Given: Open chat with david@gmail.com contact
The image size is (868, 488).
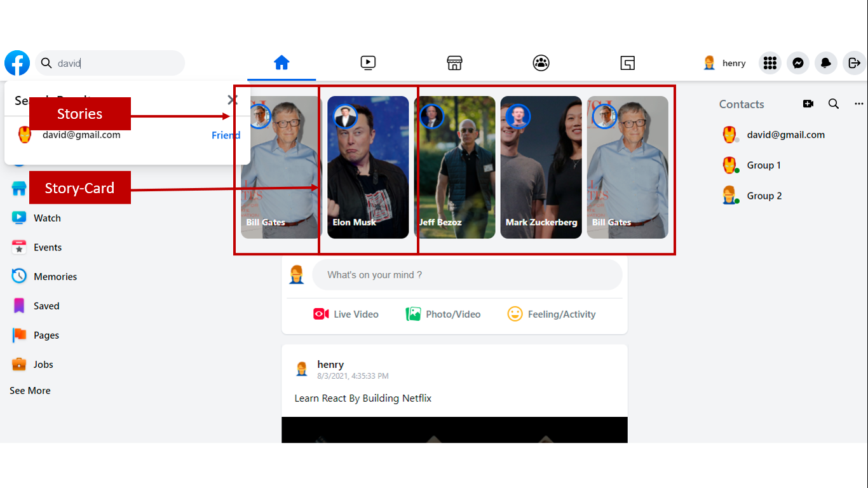Looking at the screenshot, I should [x=785, y=135].
